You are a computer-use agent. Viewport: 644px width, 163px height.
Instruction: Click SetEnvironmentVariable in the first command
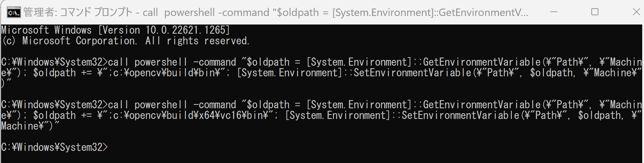(x=412, y=73)
